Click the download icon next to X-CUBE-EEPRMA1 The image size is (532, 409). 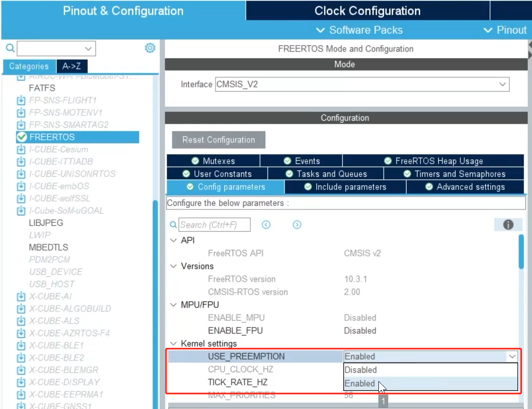coord(21,395)
